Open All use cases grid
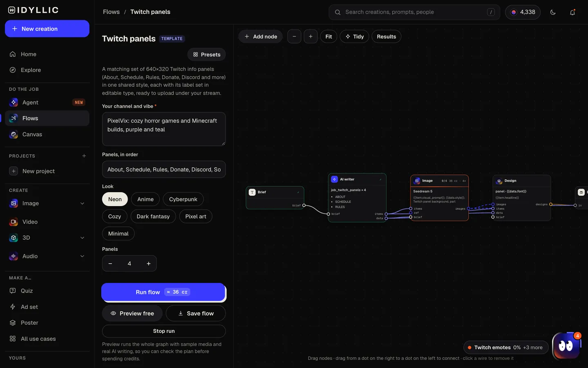Viewport: 588px width, 368px height. (47, 339)
